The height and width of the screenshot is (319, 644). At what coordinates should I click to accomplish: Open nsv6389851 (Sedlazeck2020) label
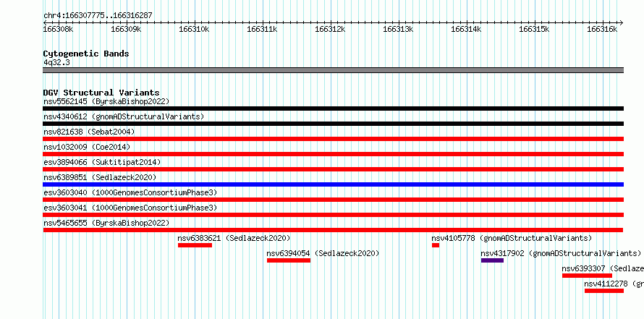click(100, 177)
